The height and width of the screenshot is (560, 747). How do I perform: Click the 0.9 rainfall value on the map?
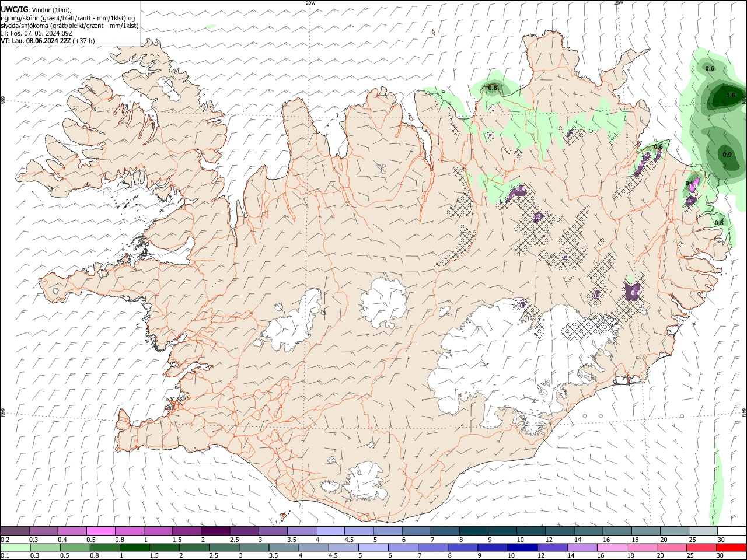pyautogui.click(x=727, y=155)
